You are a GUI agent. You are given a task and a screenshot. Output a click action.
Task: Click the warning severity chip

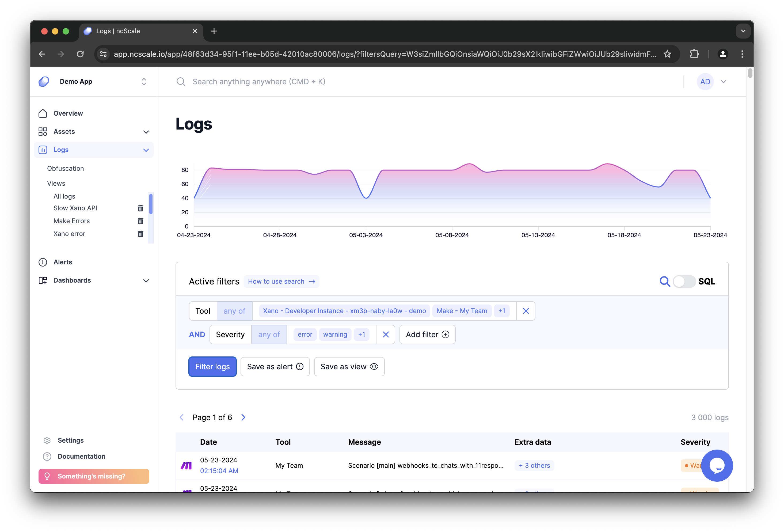point(335,335)
